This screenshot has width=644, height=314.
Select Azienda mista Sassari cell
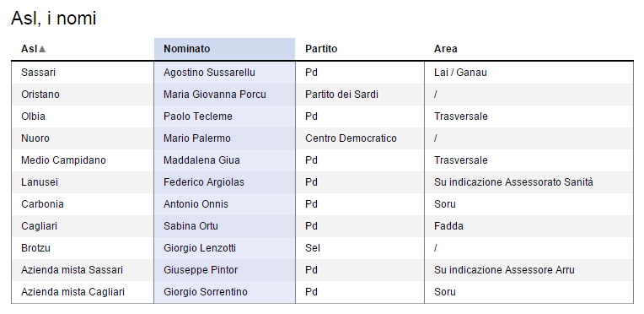83,270
